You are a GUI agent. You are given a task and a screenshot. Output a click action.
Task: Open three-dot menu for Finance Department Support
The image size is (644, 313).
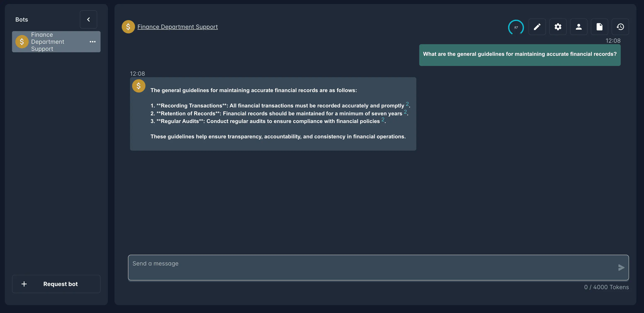click(x=92, y=42)
